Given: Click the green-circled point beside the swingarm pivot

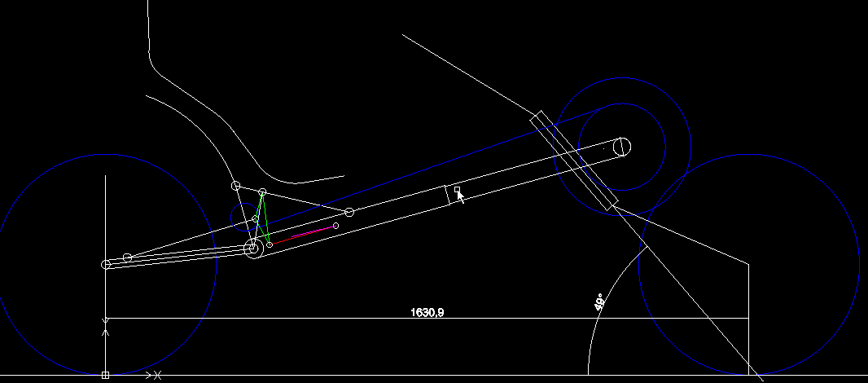Looking at the screenshot, I should pyautogui.click(x=270, y=244).
